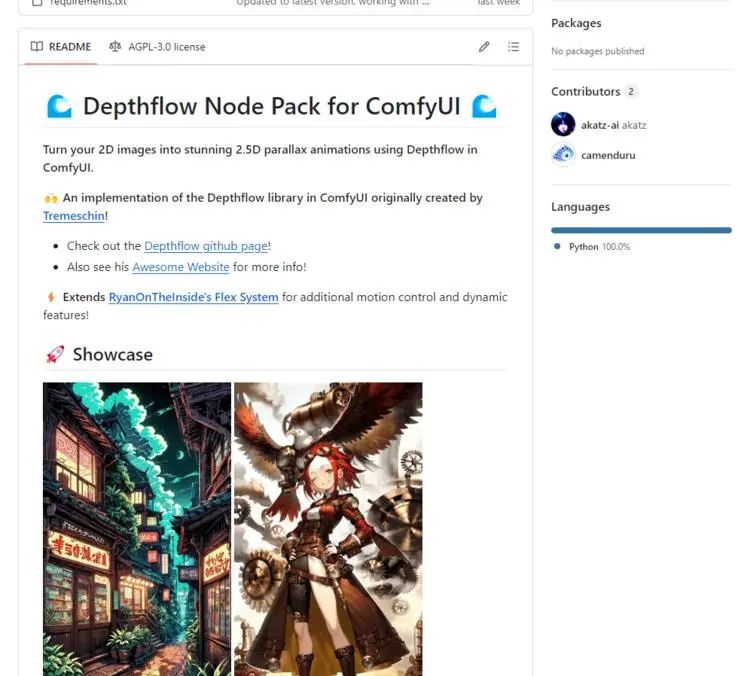
Task: Open the Contributors section heading
Action: pyautogui.click(x=585, y=91)
